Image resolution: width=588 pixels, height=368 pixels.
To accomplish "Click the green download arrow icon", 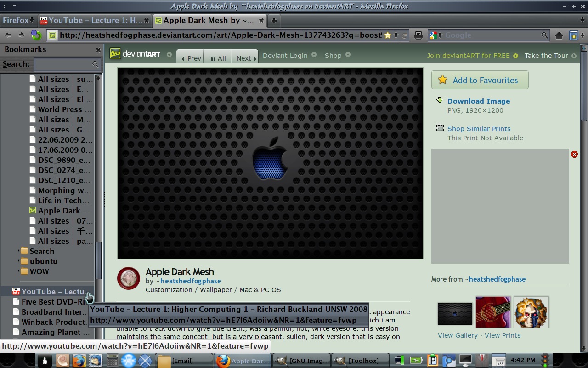I will coord(440,100).
